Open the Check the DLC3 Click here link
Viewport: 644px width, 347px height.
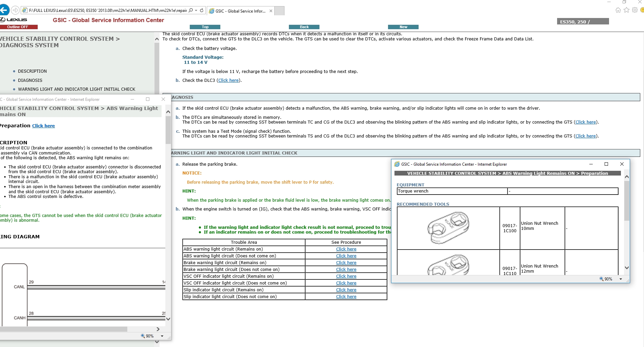click(x=228, y=80)
